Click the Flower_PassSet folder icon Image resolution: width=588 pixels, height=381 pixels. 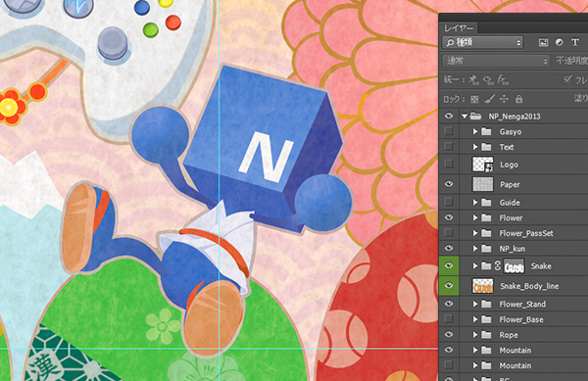point(486,233)
